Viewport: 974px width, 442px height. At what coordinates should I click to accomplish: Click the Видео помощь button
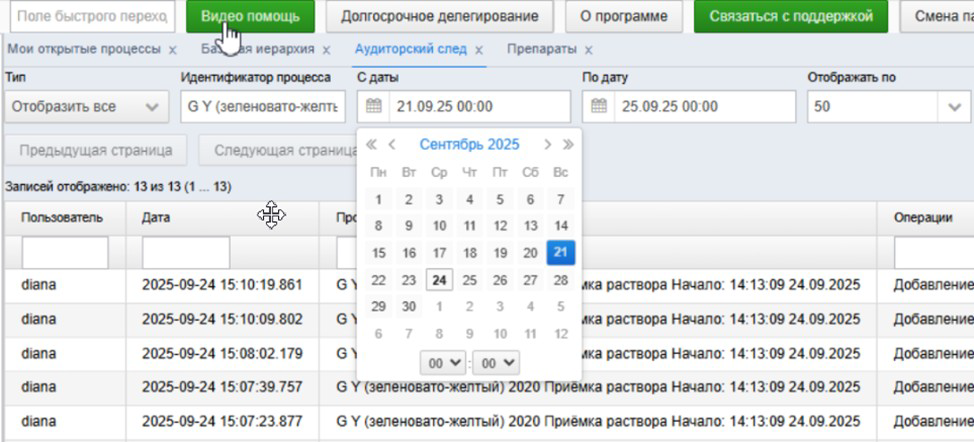(x=250, y=17)
